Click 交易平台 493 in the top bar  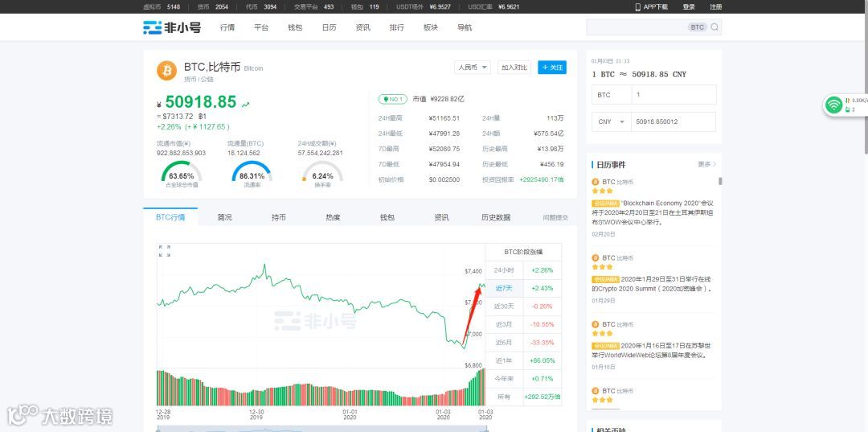tap(314, 6)
